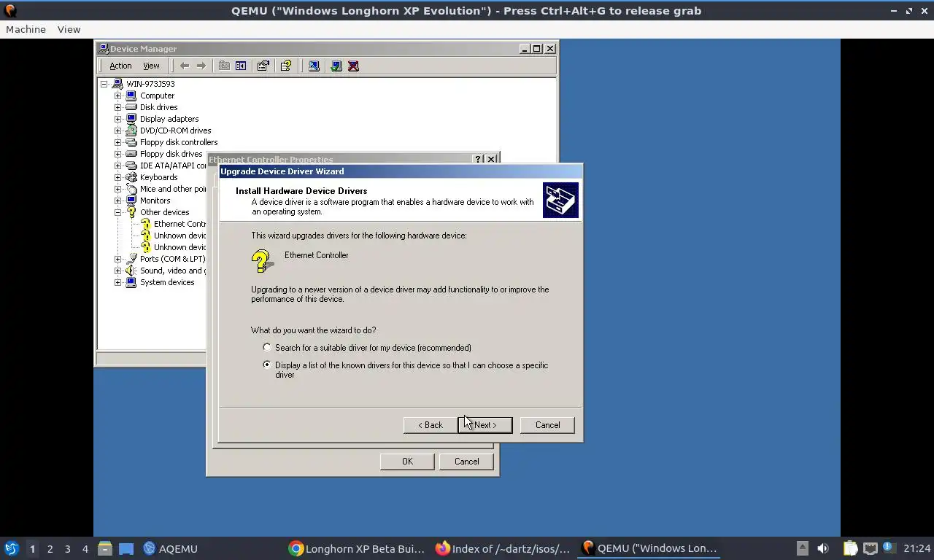
Task: Collapse the Other devices node
Action: point(117,212)
